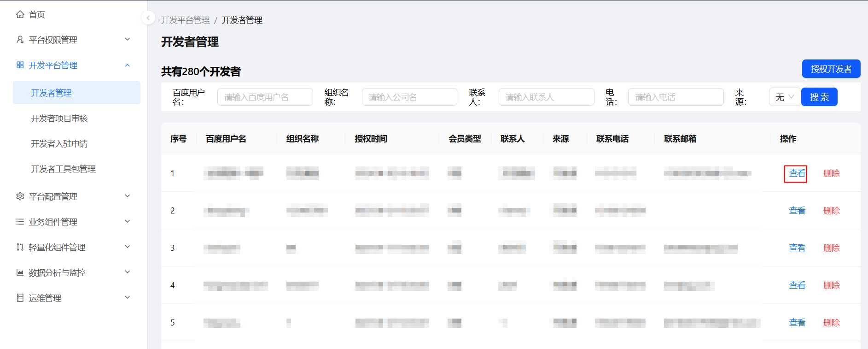Viewport: 868px width, 349px height.
Task: Expand the 运维管理 menu chevron
Action: pyautogui.click(x=128, y=298)
